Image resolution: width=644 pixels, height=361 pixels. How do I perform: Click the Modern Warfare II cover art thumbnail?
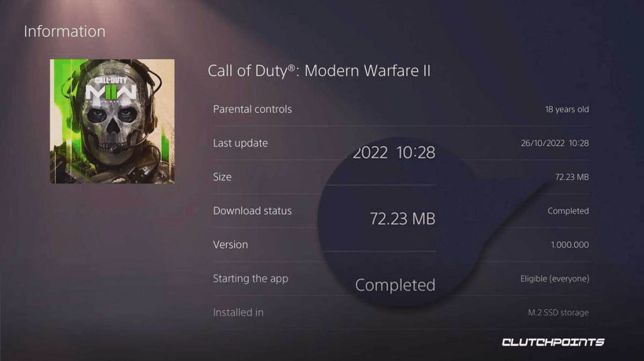click(x=112, y=121)
